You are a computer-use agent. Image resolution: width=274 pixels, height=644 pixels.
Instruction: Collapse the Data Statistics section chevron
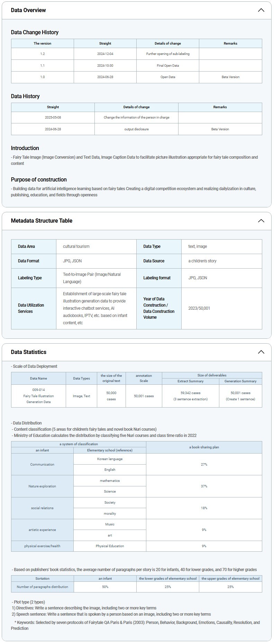tap(261, 352)
